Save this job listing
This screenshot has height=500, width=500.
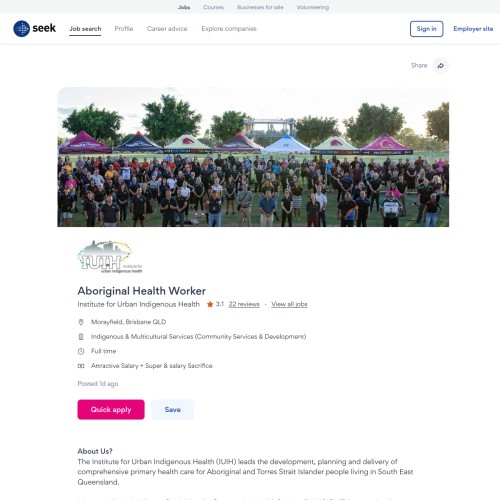click(172, 409)
